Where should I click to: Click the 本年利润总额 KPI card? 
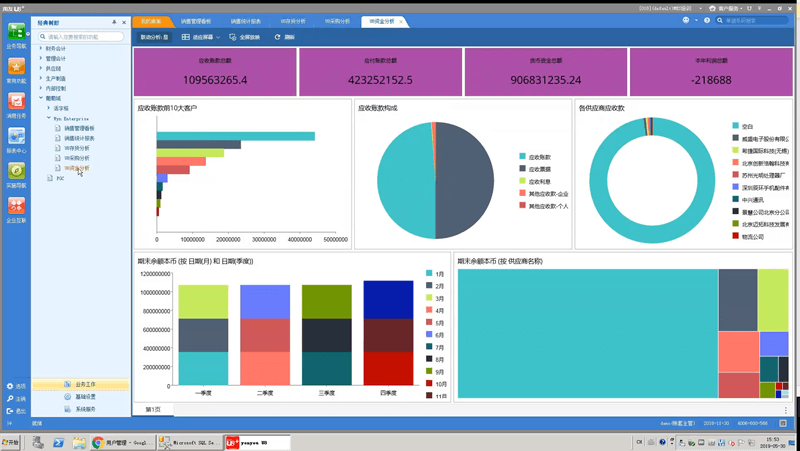(x=711, y=72)
